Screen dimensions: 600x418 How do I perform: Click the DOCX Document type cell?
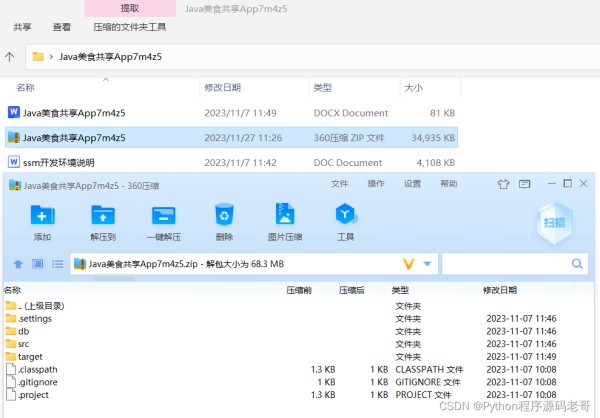(x=351, y=113)
